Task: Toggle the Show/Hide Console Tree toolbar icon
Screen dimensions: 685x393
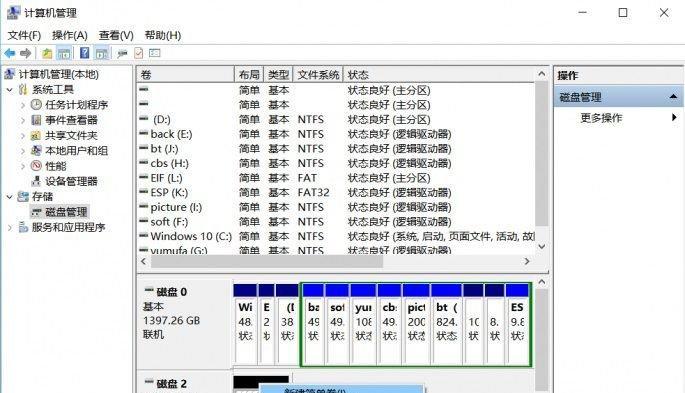Action: pyautogui.click(x=64, y=54)
